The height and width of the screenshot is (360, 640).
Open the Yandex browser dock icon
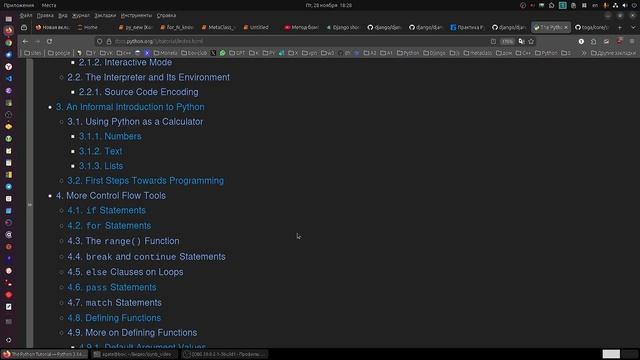click(x=9, y=67)
